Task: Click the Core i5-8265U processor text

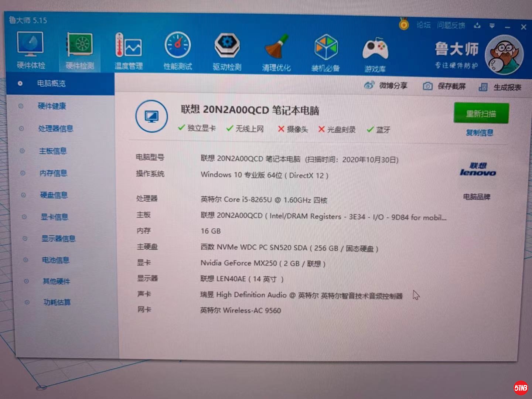Action: pyautogui.click(x=264, y=199)
